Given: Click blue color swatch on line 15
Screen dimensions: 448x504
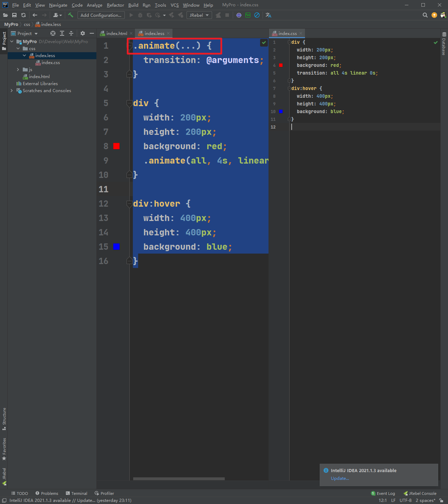Looking at the screenshot, I should tap(117, 247).
